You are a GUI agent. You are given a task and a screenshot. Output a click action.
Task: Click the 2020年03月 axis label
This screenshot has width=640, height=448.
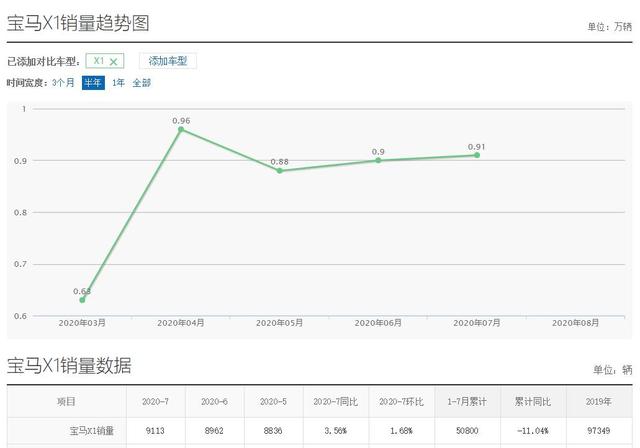(82, 323)
